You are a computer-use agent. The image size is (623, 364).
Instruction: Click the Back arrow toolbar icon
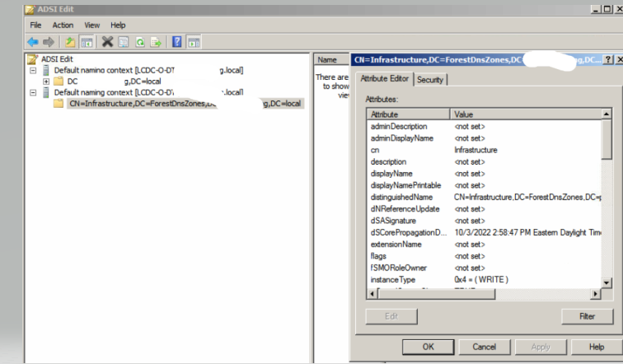pyautogui.click(x=33, y=42)
